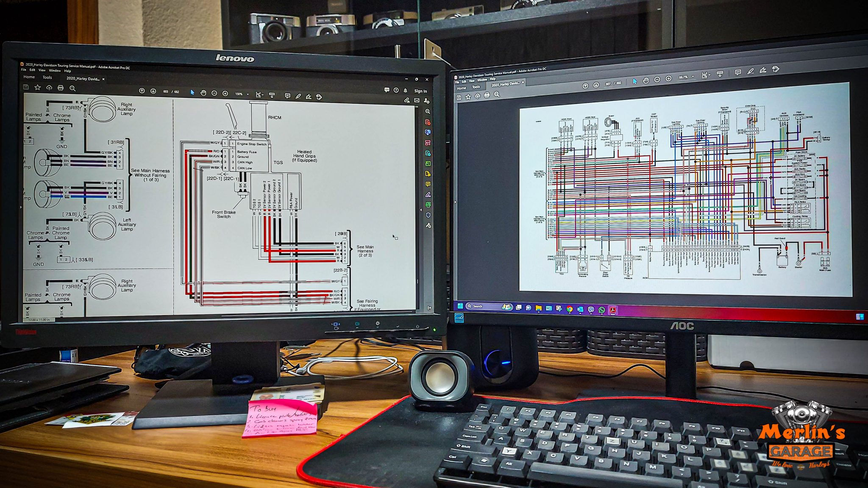Click the upload-to-cloud icon in left window
The width and height of the screenshot is (868, 488).
(x=49, y=88)
